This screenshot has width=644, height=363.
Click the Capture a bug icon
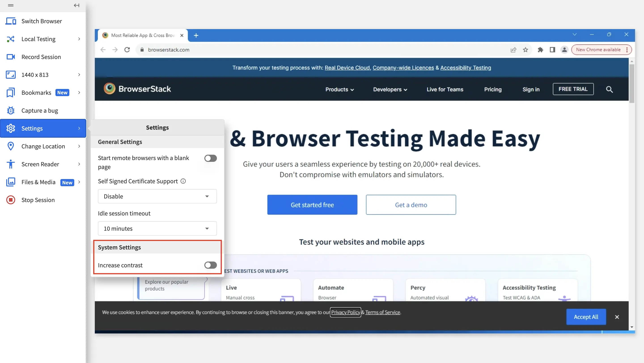tap(11, 110)
